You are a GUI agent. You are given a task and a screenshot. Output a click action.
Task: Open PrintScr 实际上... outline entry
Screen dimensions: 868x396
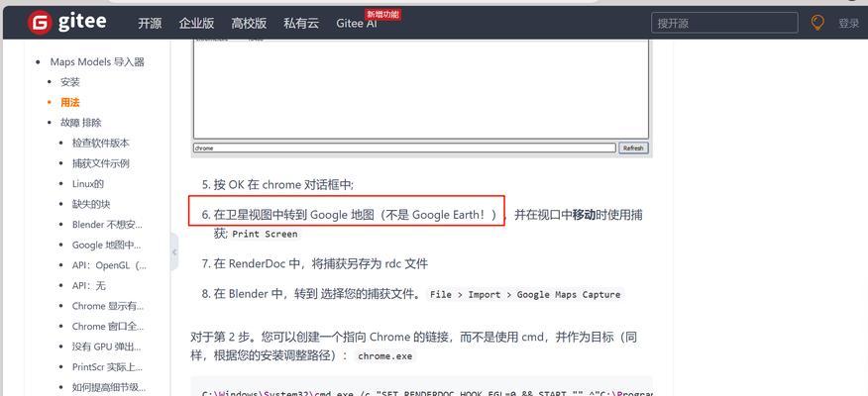pos(107,367)
